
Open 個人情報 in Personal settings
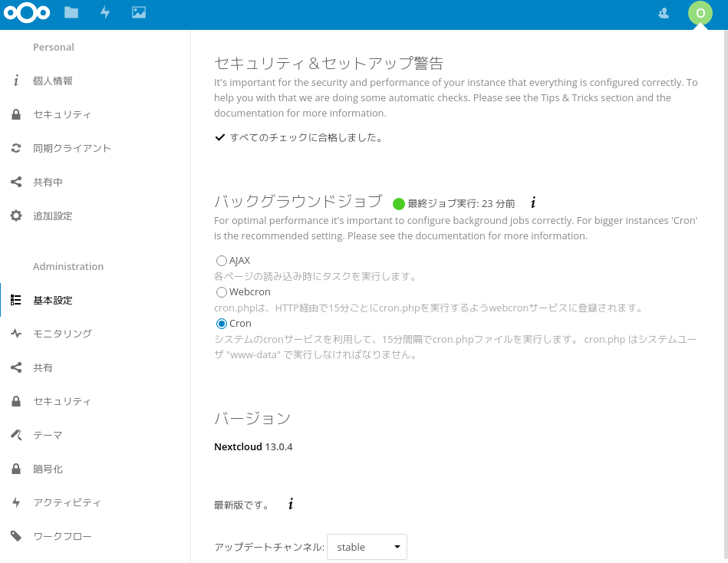pyautogui.click(x=53, y=81)
